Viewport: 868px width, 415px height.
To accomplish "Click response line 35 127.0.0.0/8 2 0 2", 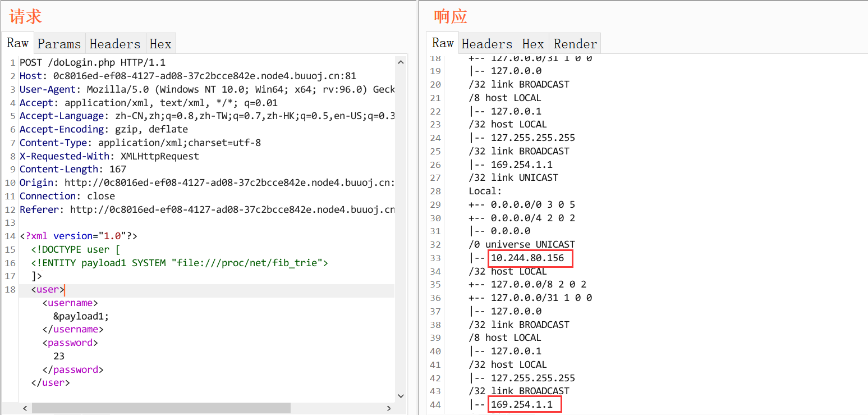I will point(527,284).
